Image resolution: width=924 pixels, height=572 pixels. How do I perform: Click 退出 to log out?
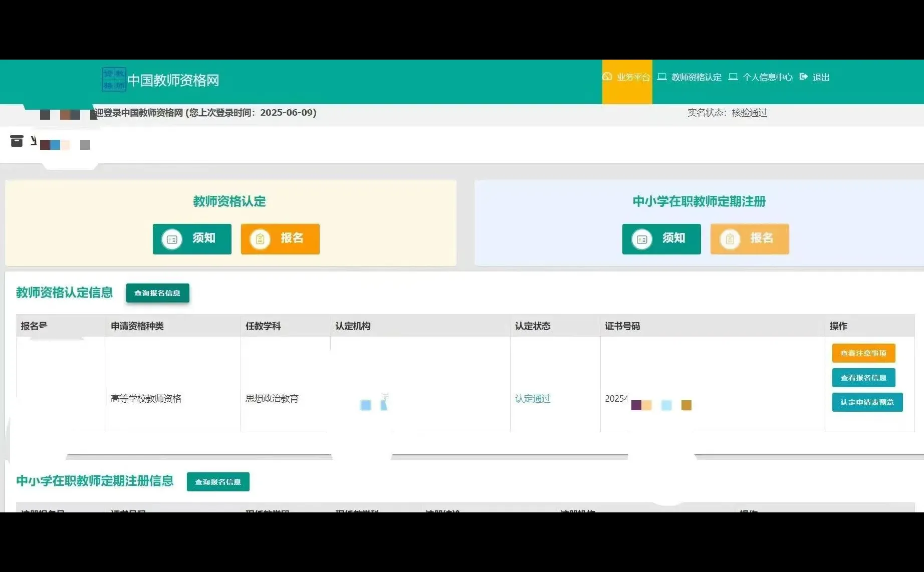click(x=821, y=77)
